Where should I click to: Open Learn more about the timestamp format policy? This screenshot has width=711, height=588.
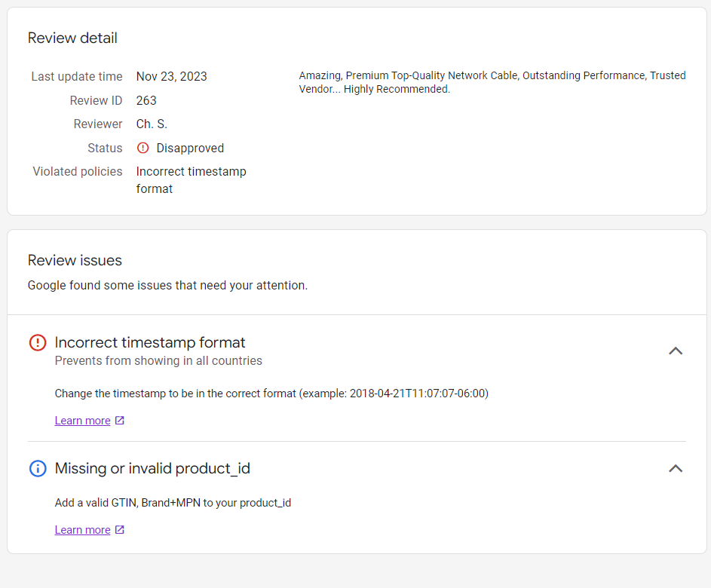[x=82, y=420]
